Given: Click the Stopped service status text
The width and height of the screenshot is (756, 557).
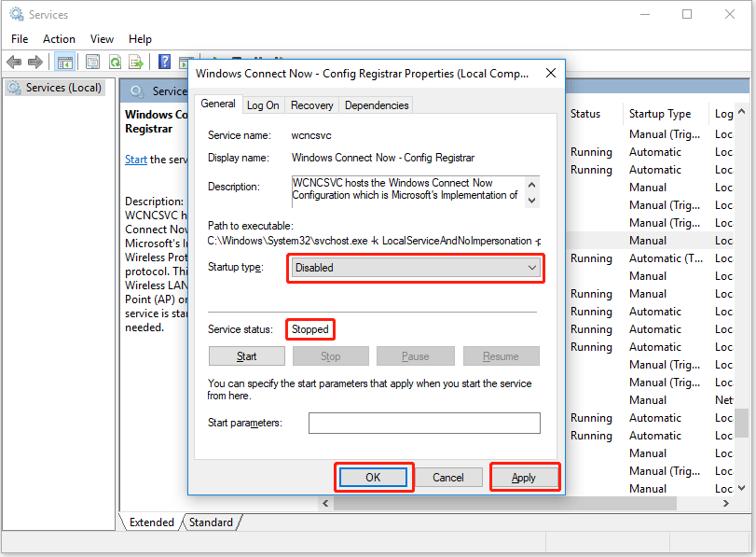Looking at the screenshot, I should (310, 329).
